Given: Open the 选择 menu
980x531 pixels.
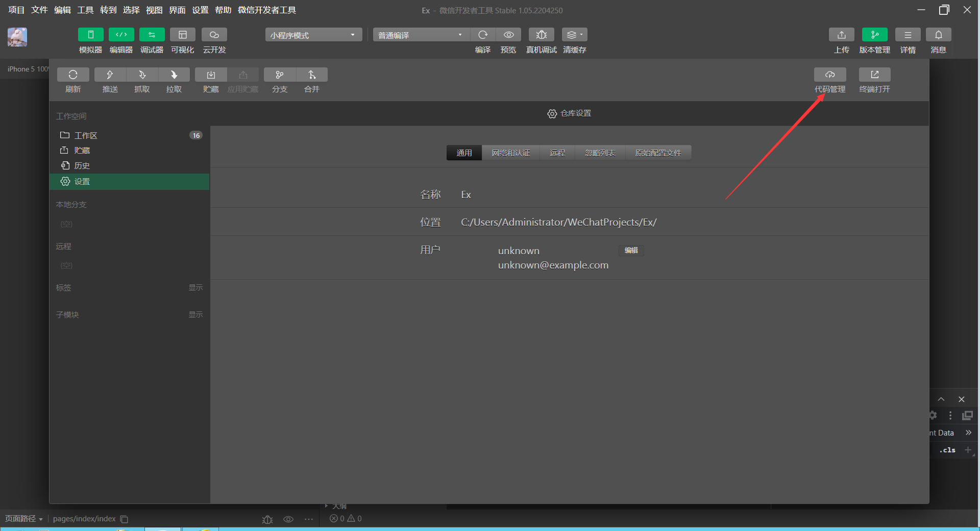Looking at the screenshot, I should [131, 10].
